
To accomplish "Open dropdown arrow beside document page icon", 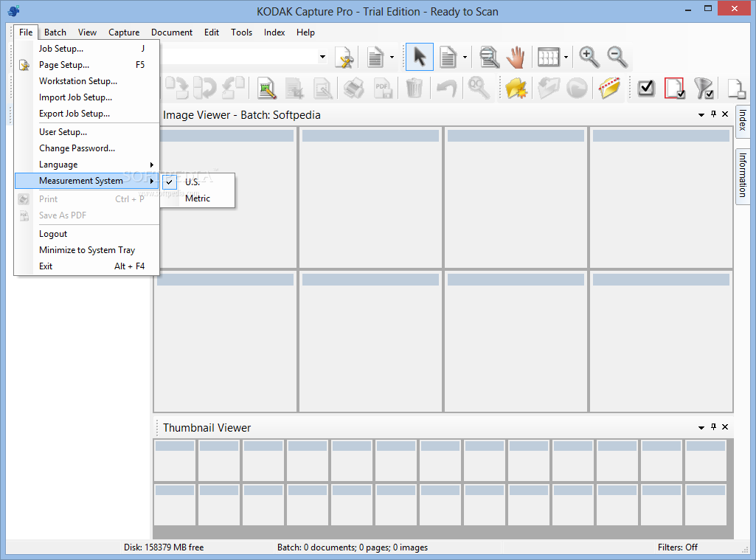I will (x=392, y=58).
